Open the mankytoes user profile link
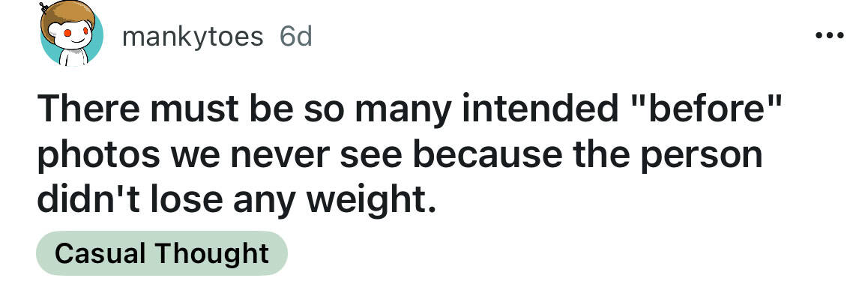Image resolution: width=868 pixels, height=284 pixels. coord(192,37)
